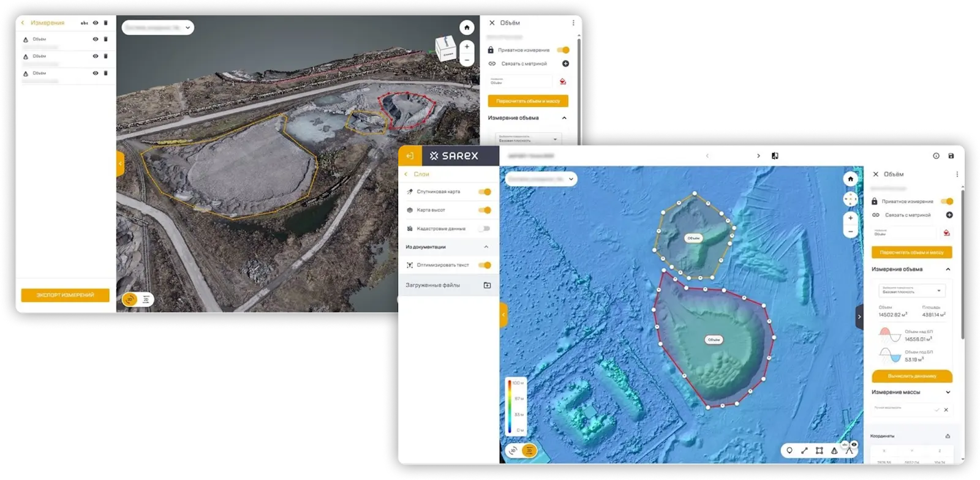The image size is (980, 480).
Task: Select the line distance measurement tool
Action: (x=804, y=451)
